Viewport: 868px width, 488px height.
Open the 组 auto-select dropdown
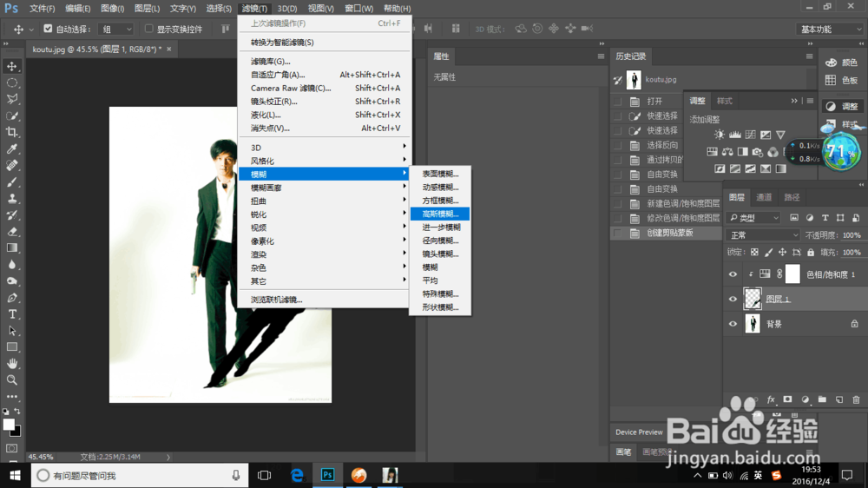pos(116,29)
